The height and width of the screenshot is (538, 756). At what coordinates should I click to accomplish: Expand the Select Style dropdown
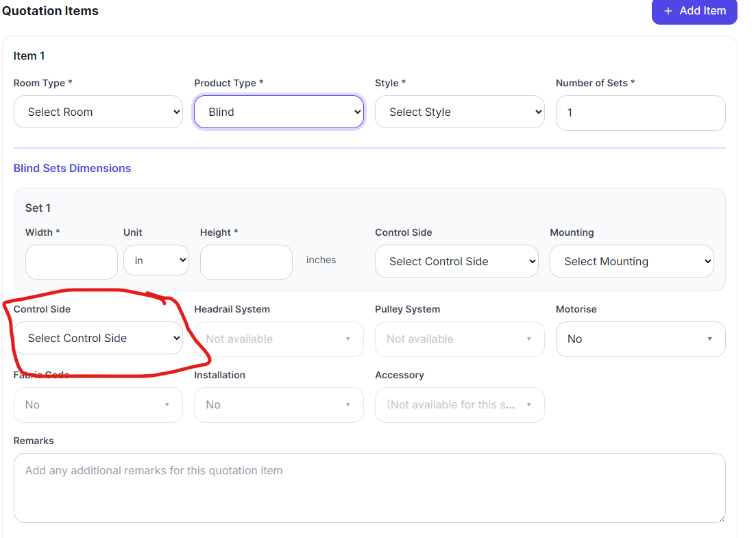(x=459, y=112)
